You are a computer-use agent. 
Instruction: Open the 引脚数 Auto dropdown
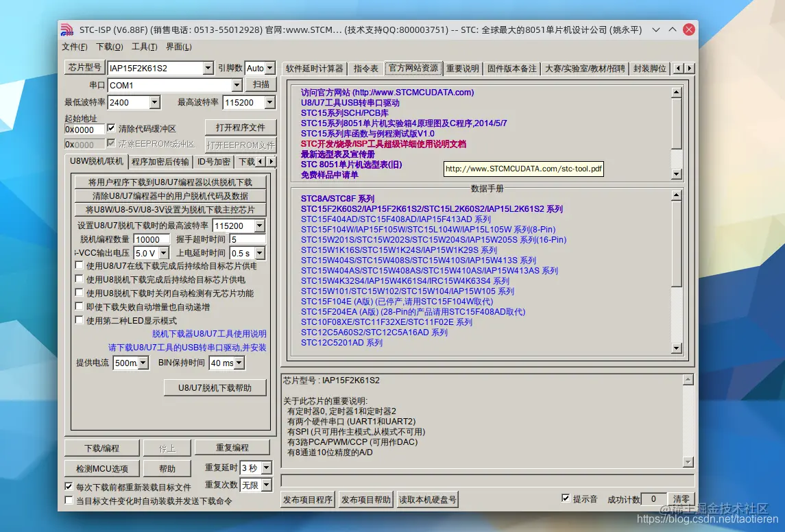coord(270,68)
